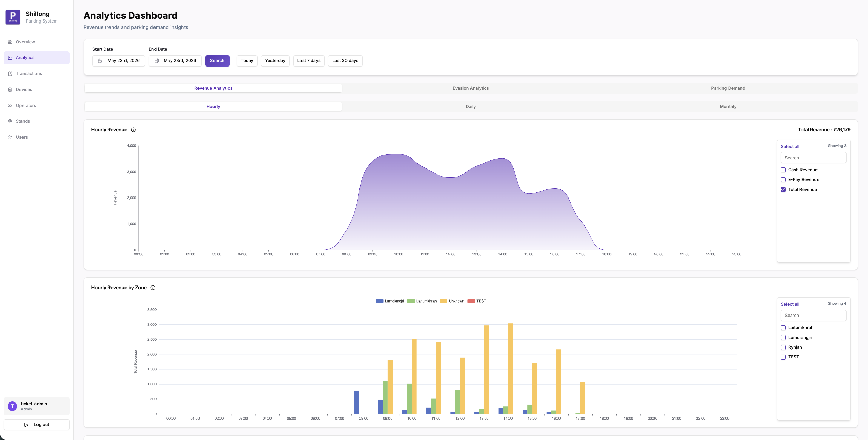Select the Hourly view tab
Screen dimensions: 868x440
coord(213,106)
